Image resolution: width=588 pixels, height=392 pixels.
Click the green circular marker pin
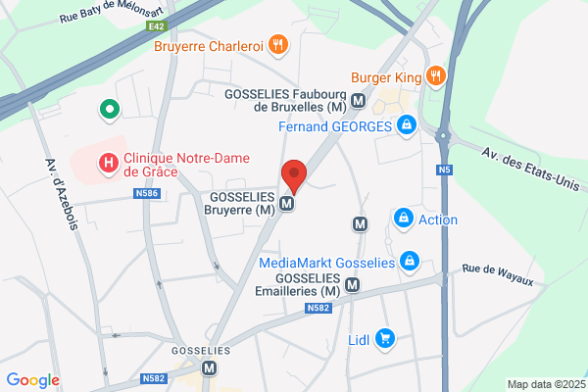110,110
